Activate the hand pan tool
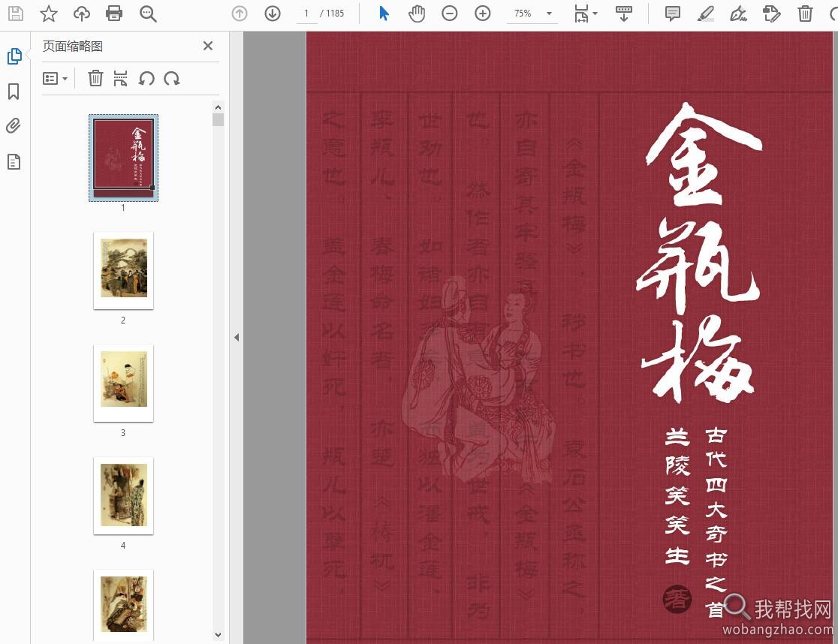The width and height of the screenshot is (838, 644). [x=417, y=14]
